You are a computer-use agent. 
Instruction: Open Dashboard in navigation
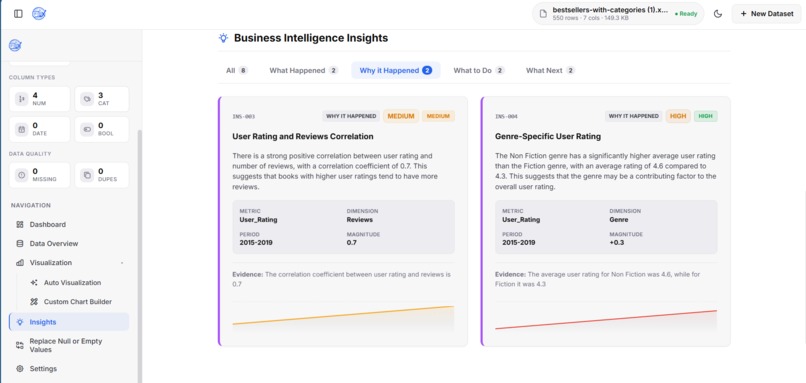point(69,225)
